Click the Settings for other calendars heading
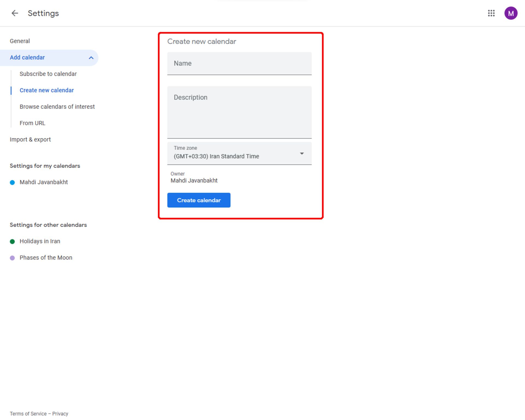 (48, 225)
